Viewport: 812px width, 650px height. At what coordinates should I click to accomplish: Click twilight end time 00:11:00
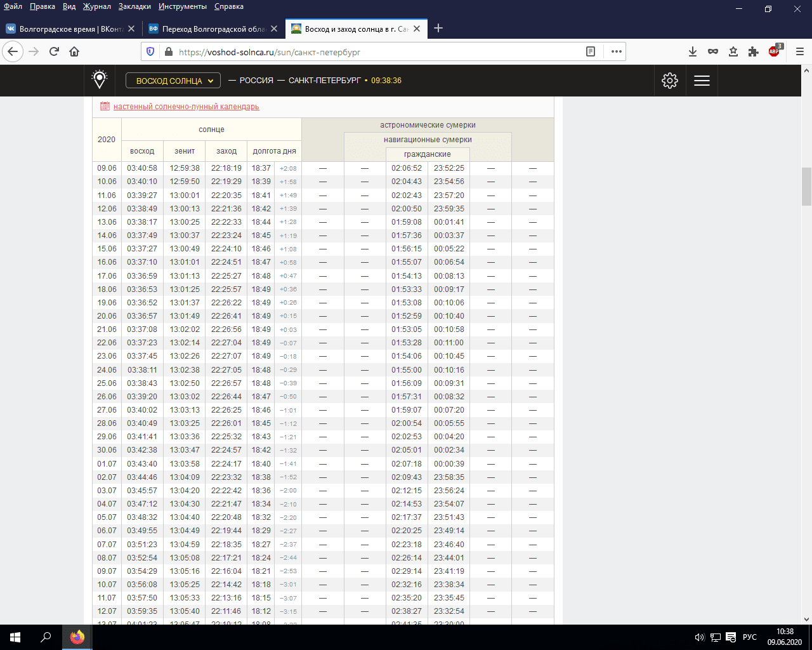pos(449,343)
